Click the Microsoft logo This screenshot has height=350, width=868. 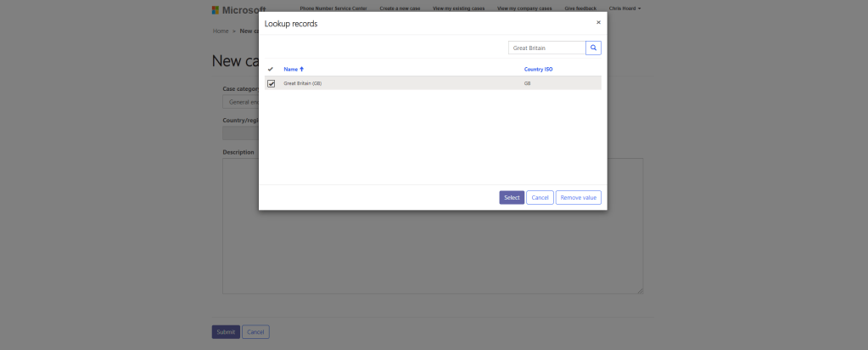click(x=227, y=9)
